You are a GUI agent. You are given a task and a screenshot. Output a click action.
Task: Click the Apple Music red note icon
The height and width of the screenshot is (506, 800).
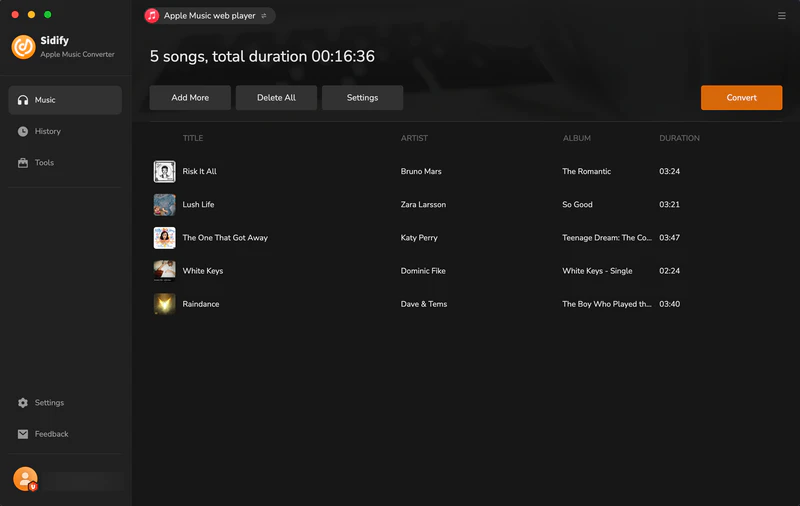click(152, 16)
